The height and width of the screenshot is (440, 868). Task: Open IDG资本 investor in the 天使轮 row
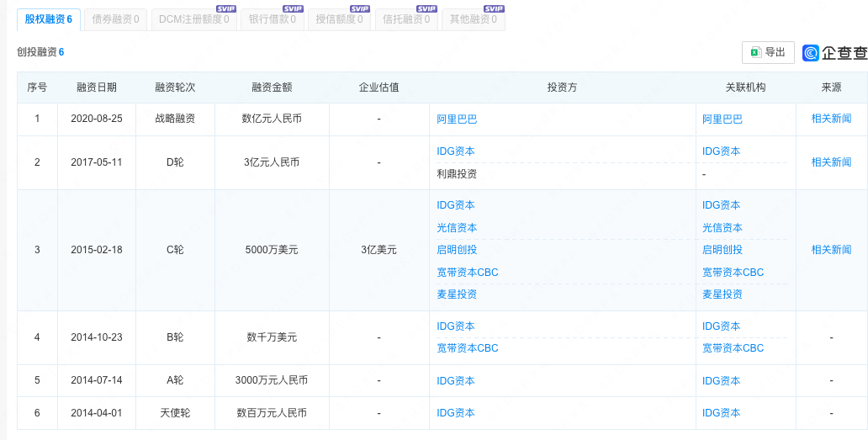pyautogui.click(x=456, y=413)
